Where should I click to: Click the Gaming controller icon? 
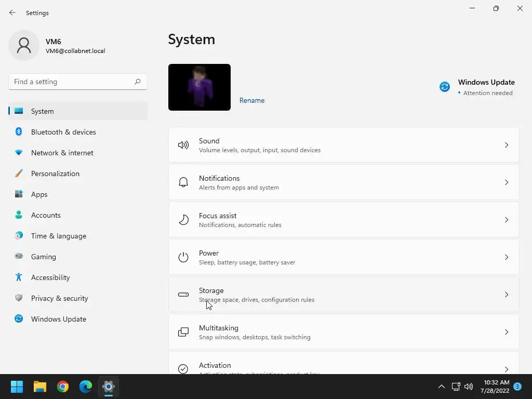[19, 256]
